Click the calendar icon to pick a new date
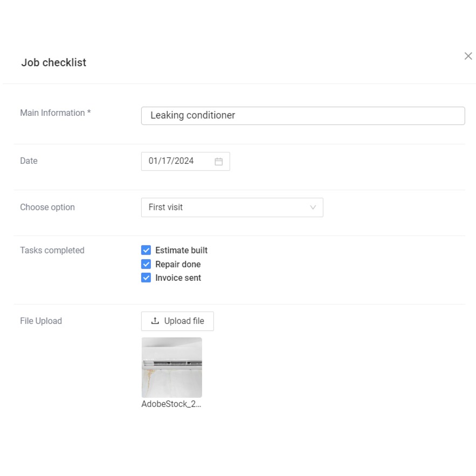The width and height of the screenshot is (476, 476). 220,161
